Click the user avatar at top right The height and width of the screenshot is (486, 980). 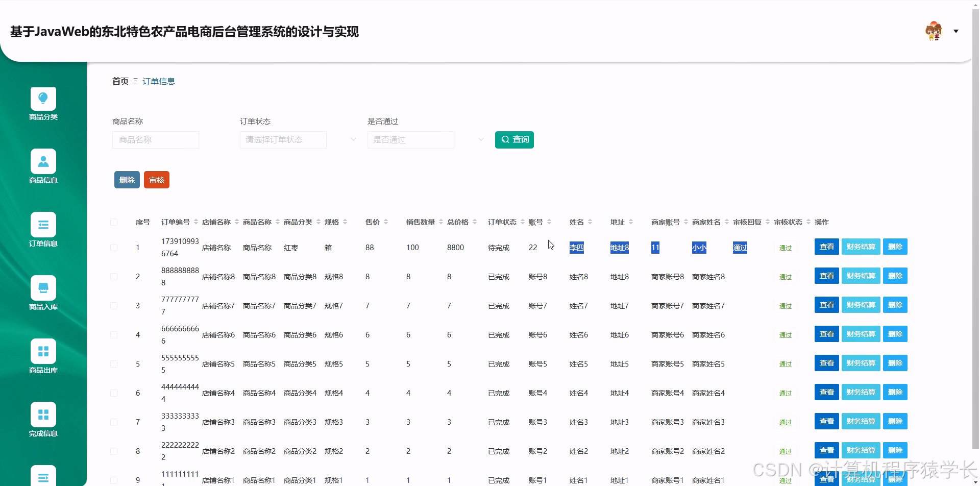click(x=934, y=31)
